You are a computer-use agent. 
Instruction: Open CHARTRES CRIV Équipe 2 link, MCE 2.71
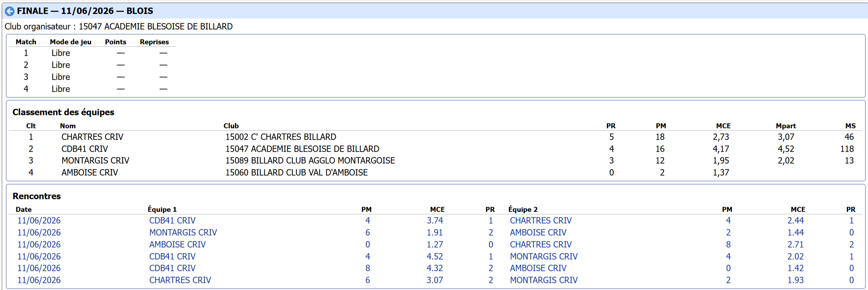click(541, 244)
